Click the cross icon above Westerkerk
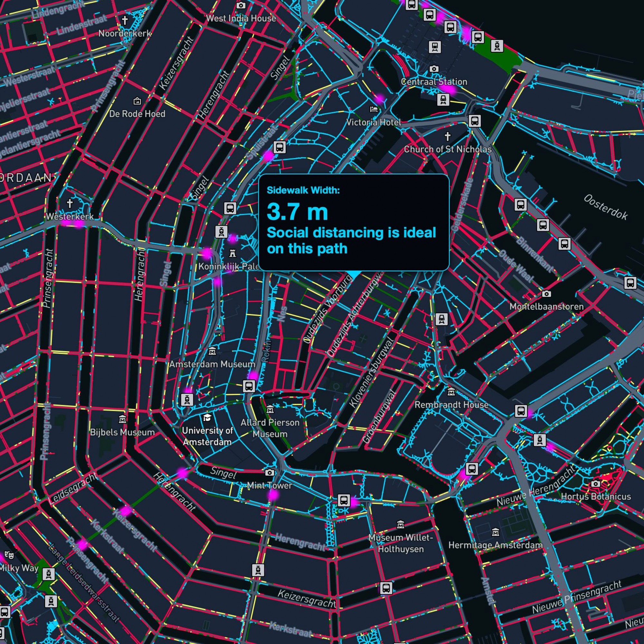 (x=70, y=203)
